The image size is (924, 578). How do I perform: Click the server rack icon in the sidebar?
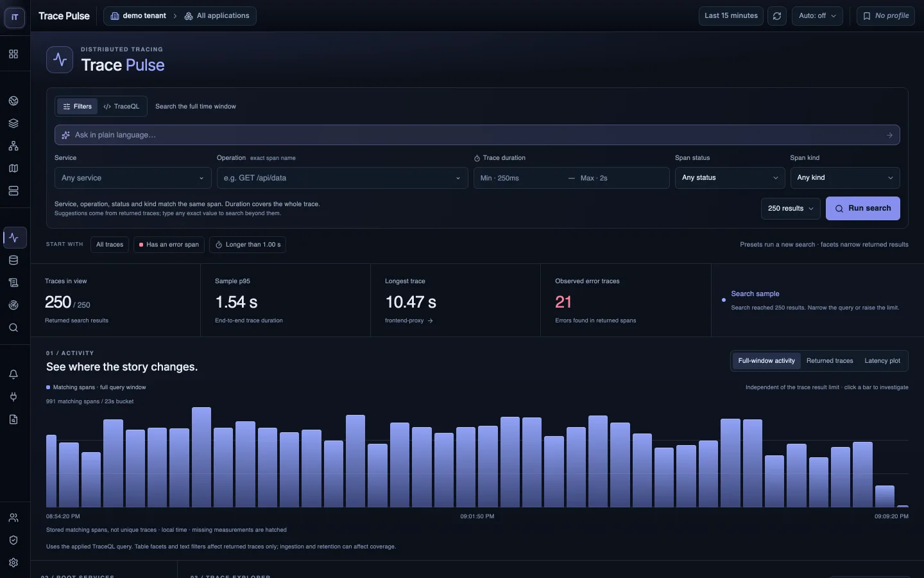[x=13, y=191]
